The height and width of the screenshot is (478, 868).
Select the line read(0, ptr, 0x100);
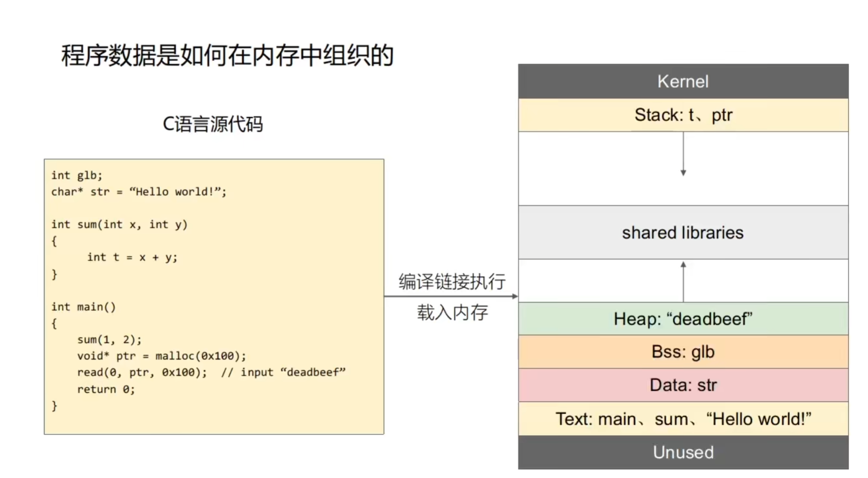tap(142, 373)
